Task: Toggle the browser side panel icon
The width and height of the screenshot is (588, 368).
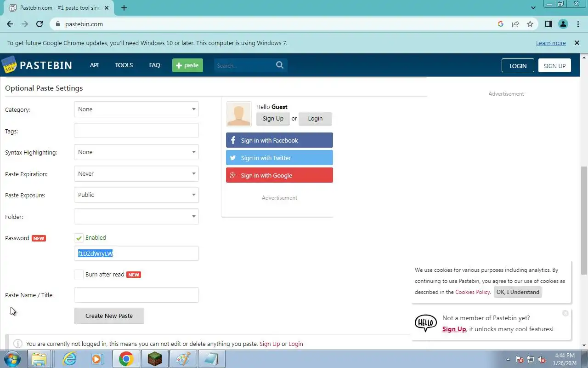Action: pyautogui.click(x=548, y=24)
